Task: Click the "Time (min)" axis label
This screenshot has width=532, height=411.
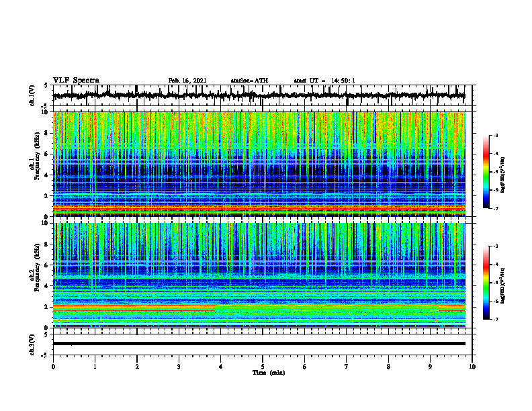Action: tap(269, 373)
